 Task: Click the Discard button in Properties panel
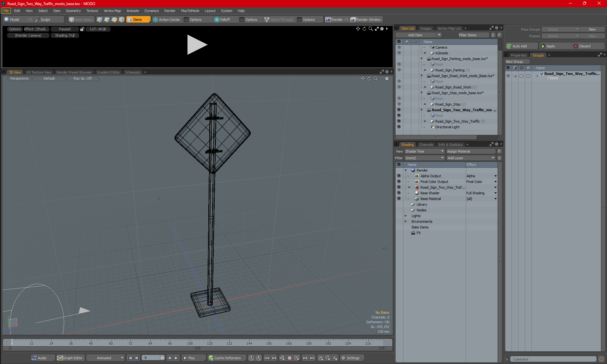[x=585, y=46]
